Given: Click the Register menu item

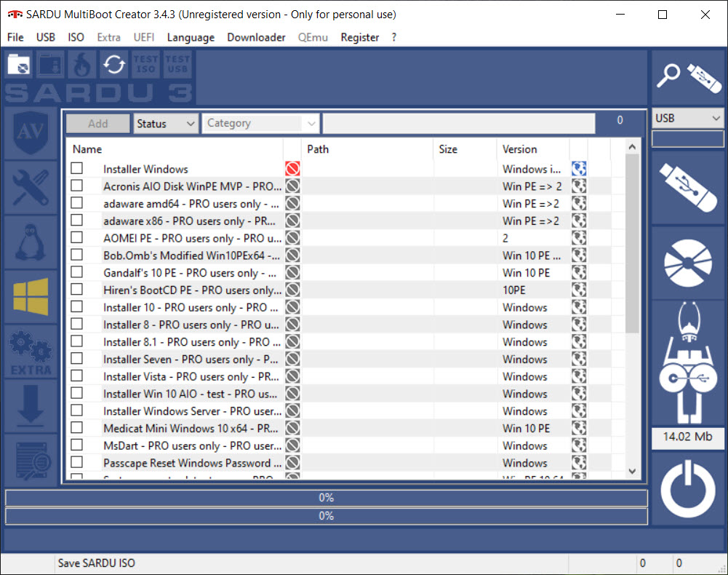Looking at the screenshot, I should tap(360, 37).
